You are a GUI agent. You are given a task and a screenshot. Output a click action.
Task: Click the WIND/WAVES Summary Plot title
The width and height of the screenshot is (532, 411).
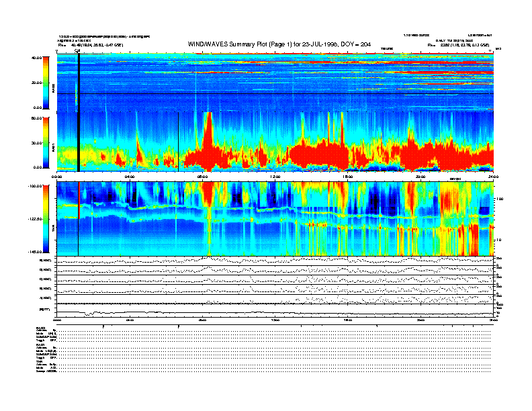279,44
